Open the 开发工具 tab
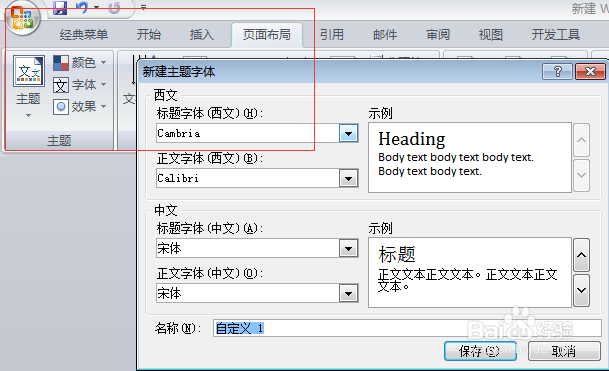The image size is (609, 371). pos(556,35)
